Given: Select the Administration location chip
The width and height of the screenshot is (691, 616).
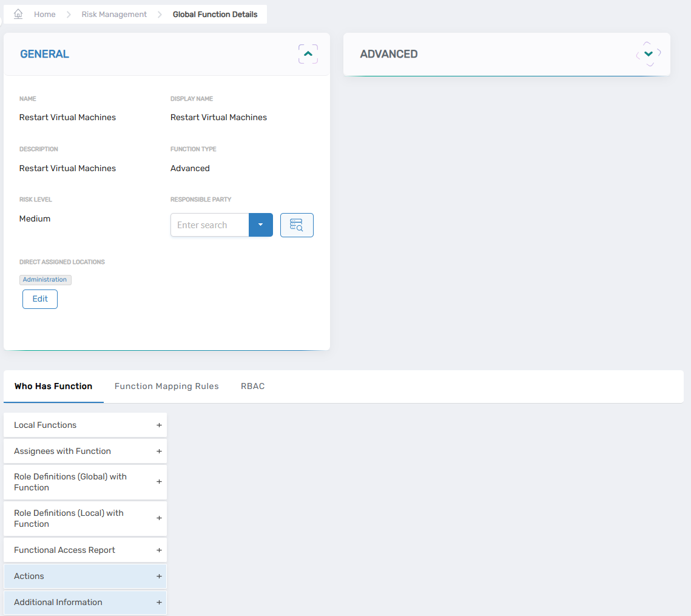Looking at the screenshot, I should click(45, 279).
